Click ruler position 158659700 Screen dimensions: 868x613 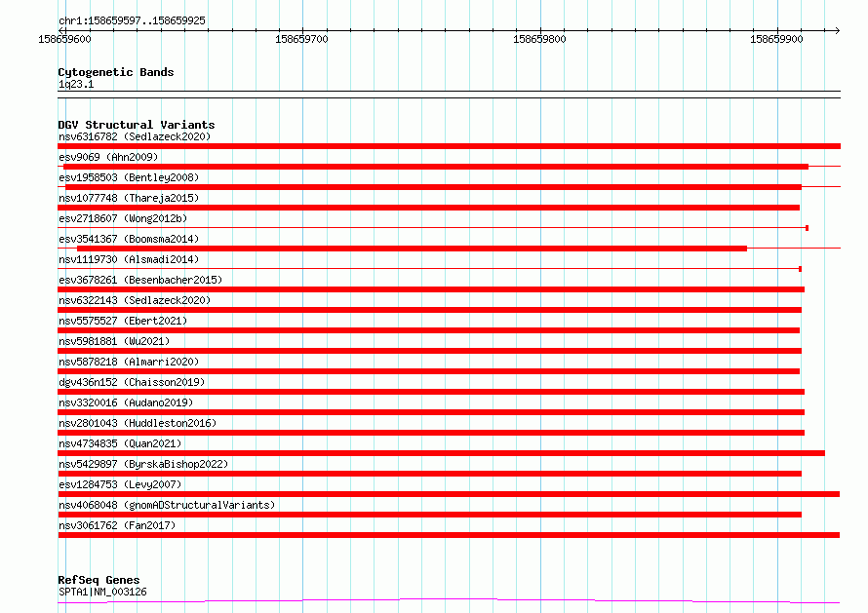301,39
